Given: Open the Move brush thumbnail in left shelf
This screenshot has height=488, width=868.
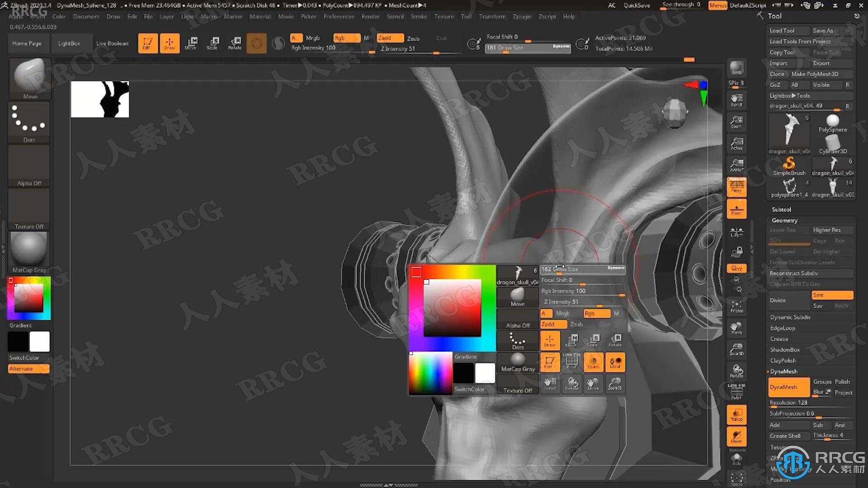Looking at the screenshot, I should 30,79.
